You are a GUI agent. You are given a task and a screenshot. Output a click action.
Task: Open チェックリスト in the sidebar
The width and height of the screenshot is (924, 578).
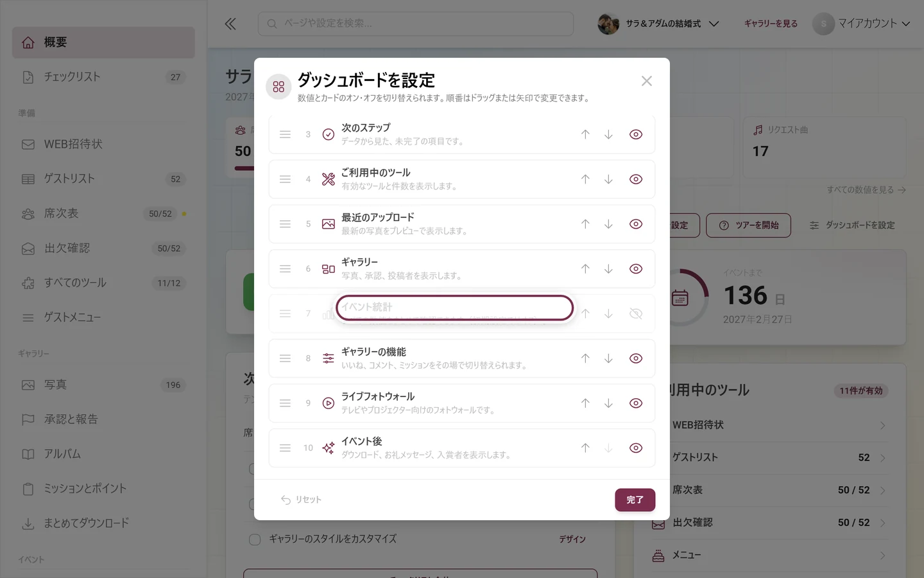pyautogui.click(x=103, y=77)
